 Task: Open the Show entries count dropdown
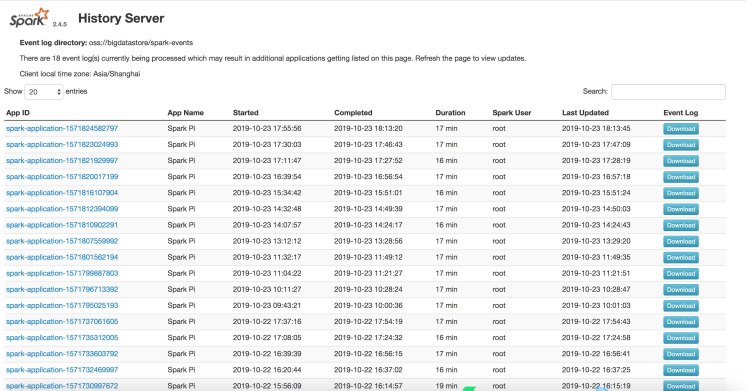click(x=44, y=92)
